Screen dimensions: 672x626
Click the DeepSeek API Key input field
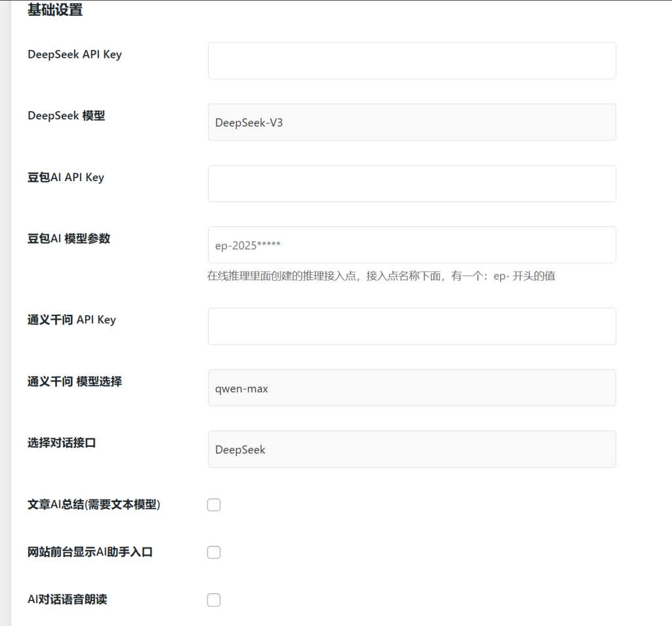(411, 61)
